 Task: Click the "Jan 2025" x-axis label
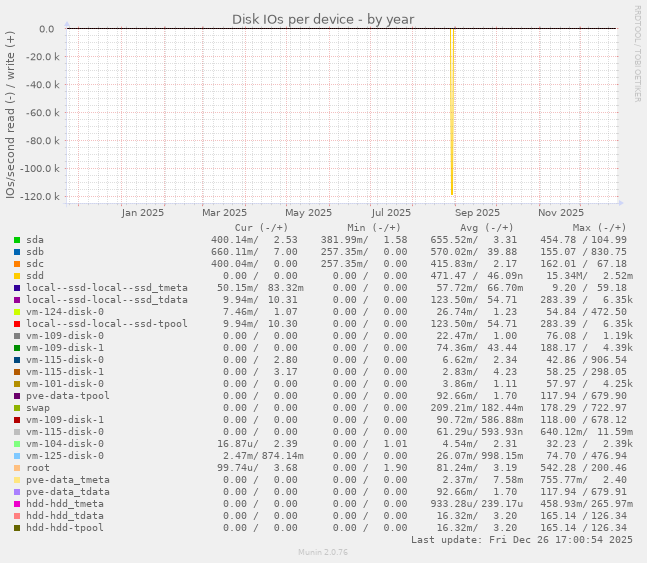pyautogui.click(x=142, y=213)
